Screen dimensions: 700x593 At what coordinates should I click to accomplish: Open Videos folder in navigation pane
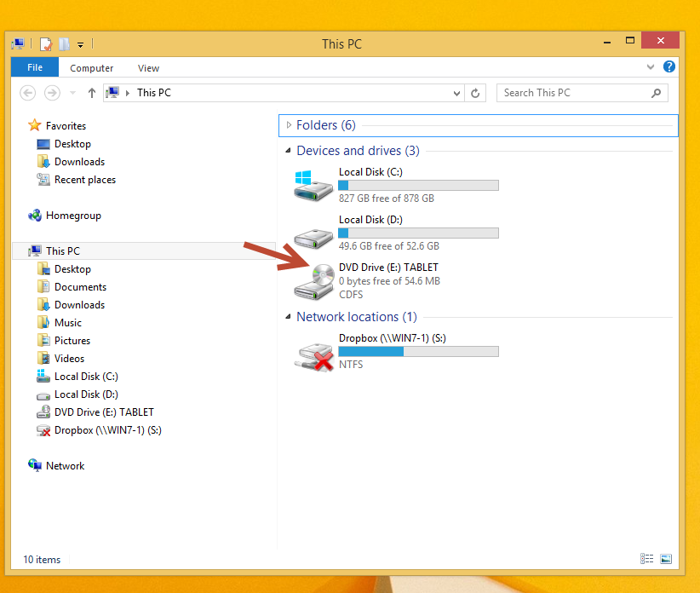[x=69, y=359]
